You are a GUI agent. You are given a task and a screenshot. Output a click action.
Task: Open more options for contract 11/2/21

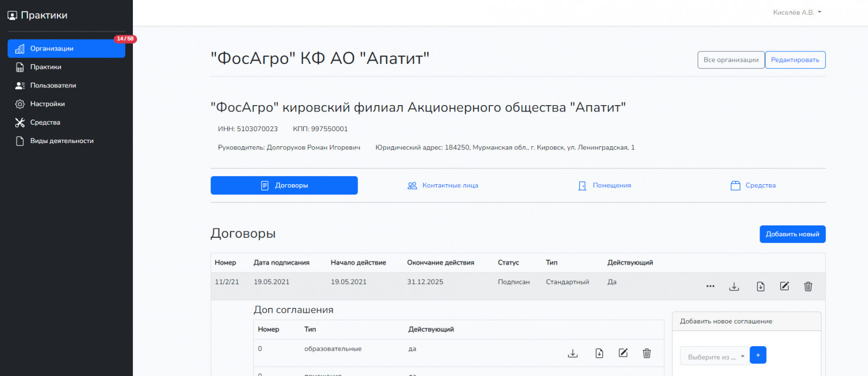(710, 287)
